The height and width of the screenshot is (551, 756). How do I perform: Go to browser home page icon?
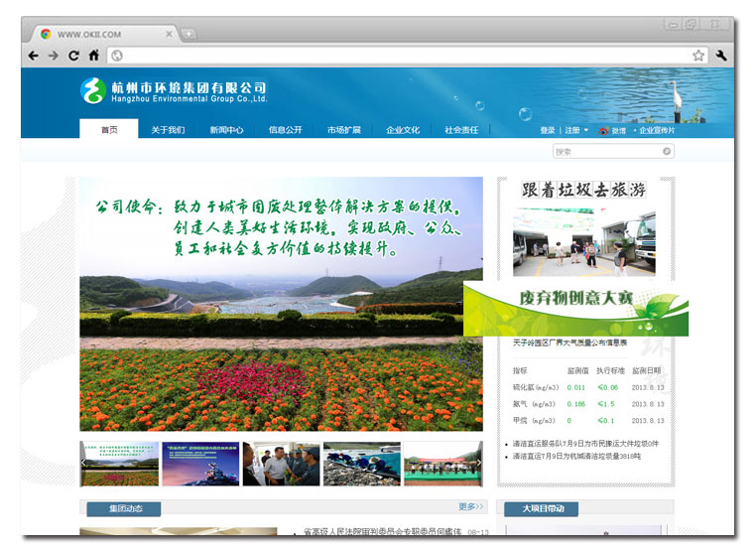(x=93, y=56)
